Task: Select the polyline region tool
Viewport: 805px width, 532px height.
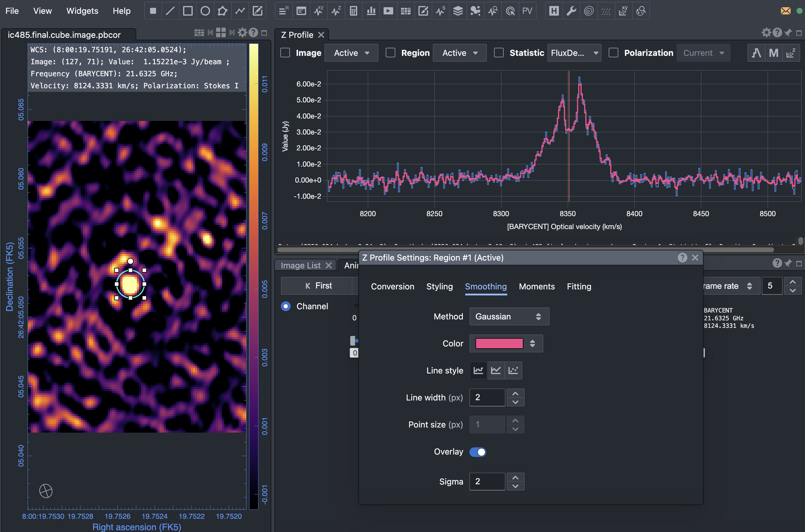Action: click(x=240, y=11)
